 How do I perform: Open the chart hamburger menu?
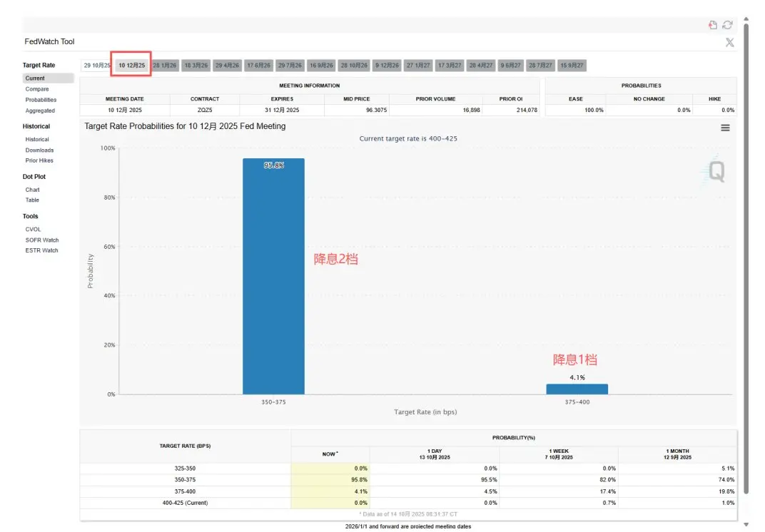(x=725, y=128)
